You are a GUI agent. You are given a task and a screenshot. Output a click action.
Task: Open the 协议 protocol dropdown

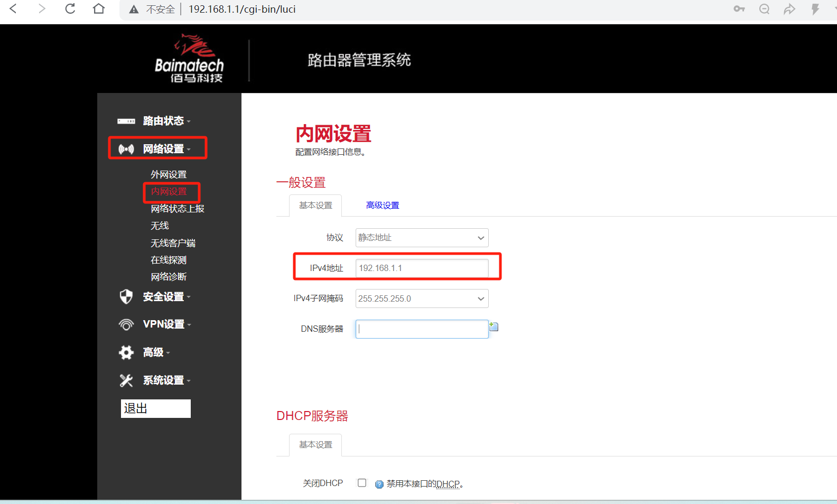click(x=422, y=238)
